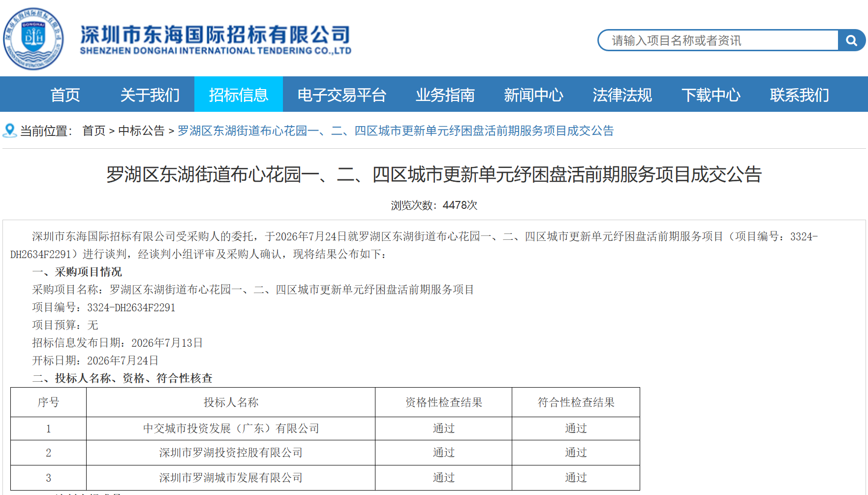Open the 联系我们 navigation item
Image resolution: width=868 pixels, height=495 pixels.
click(800, 95)
